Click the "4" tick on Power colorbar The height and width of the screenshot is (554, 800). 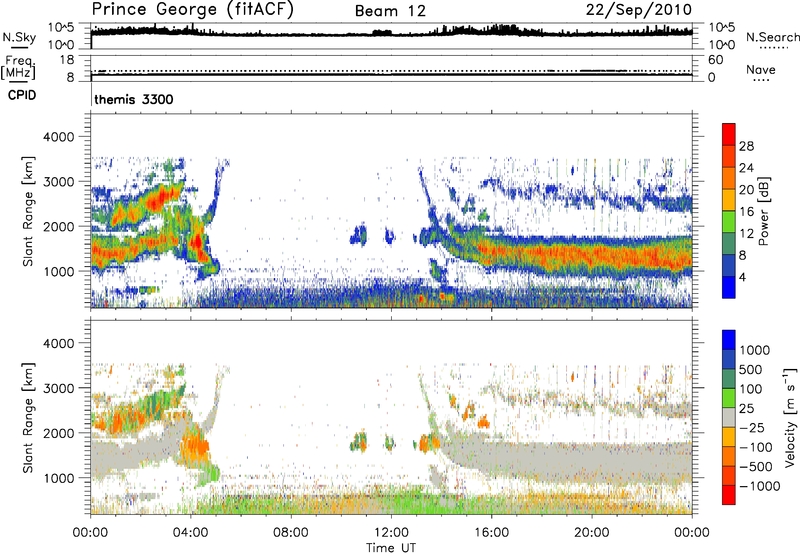point(742,277)
